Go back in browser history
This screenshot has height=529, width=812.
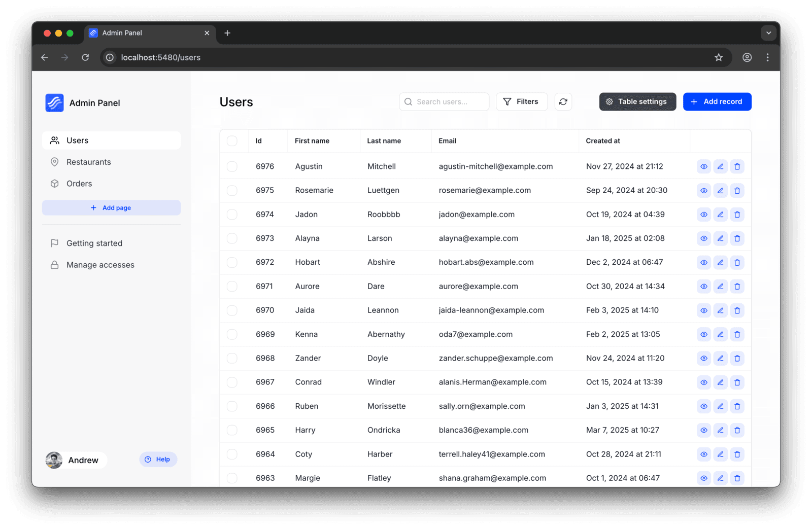(45, 57)
